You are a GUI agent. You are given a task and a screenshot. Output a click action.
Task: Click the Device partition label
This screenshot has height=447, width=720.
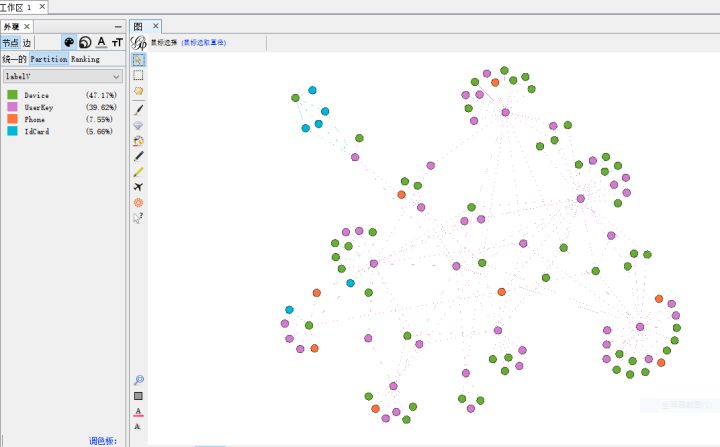pyautogui.click(x=36, y=95)
